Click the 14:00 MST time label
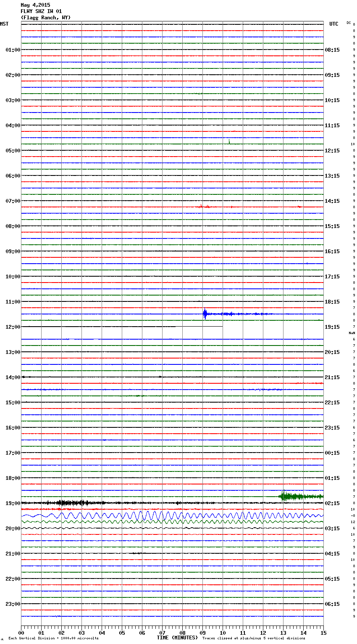 click(13, 377)
